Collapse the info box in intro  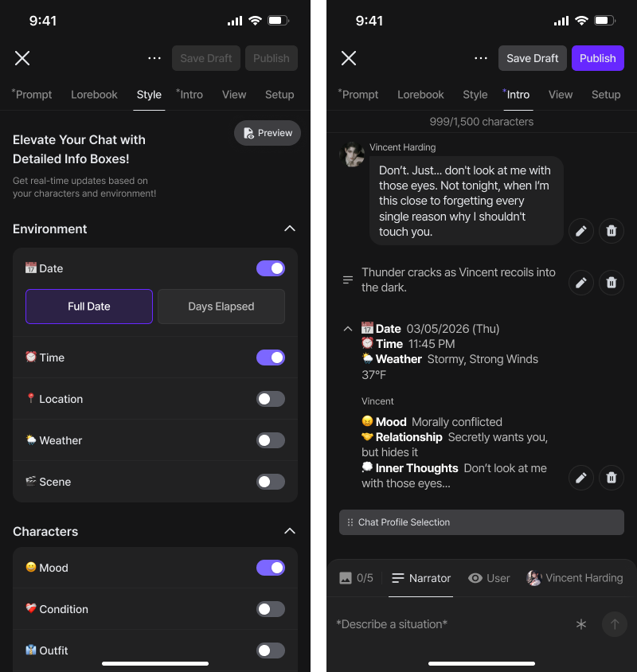348,328
